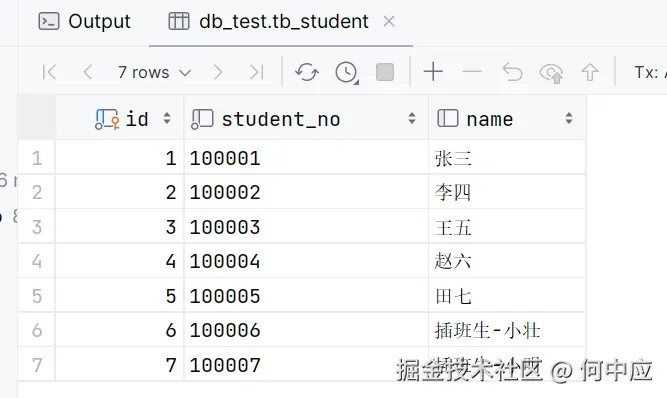Select the name cell 王五
This screenshot has height=398, width=667.
(x=507, y=227)
